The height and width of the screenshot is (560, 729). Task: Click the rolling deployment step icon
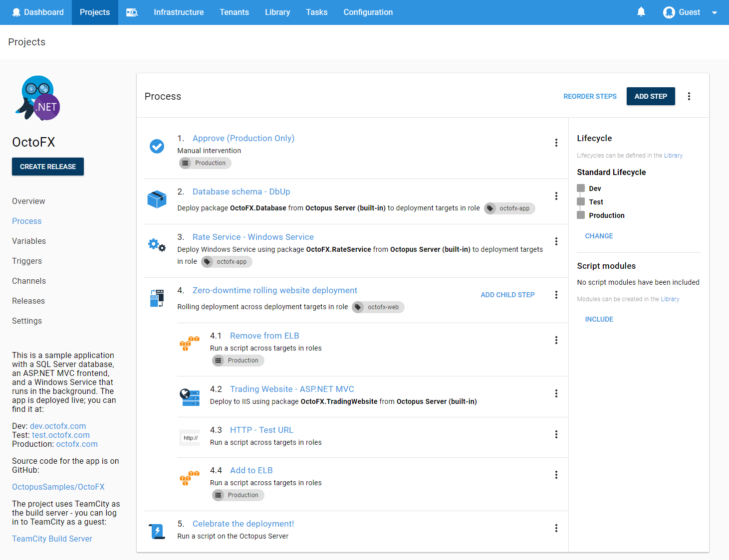[x=157, y=298]
